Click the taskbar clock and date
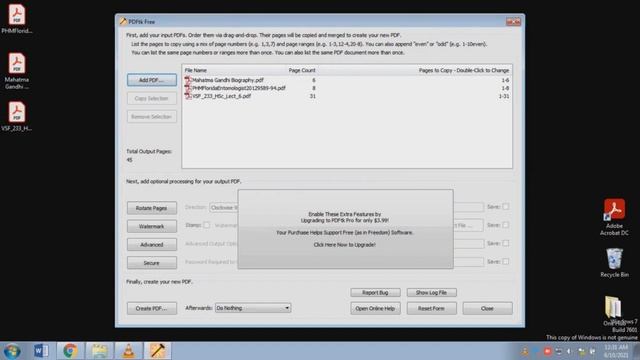The height and width of the screenshot is (360, 640). [616, 351]
